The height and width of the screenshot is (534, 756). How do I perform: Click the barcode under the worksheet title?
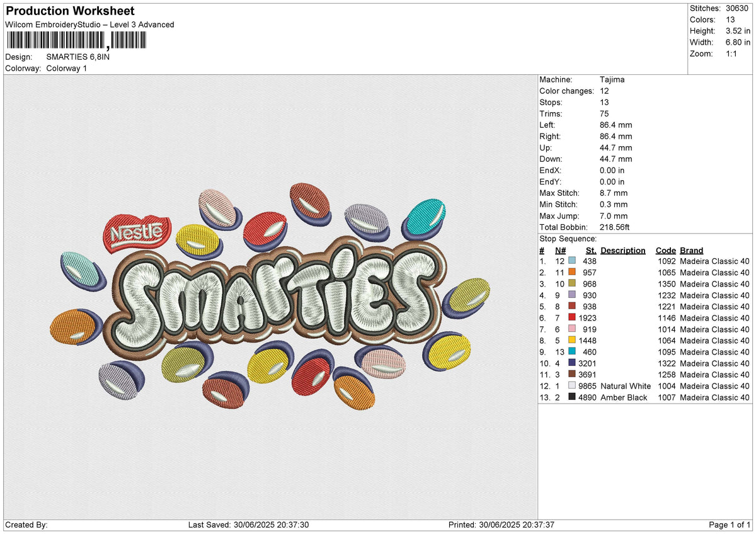tap(76, 41)
